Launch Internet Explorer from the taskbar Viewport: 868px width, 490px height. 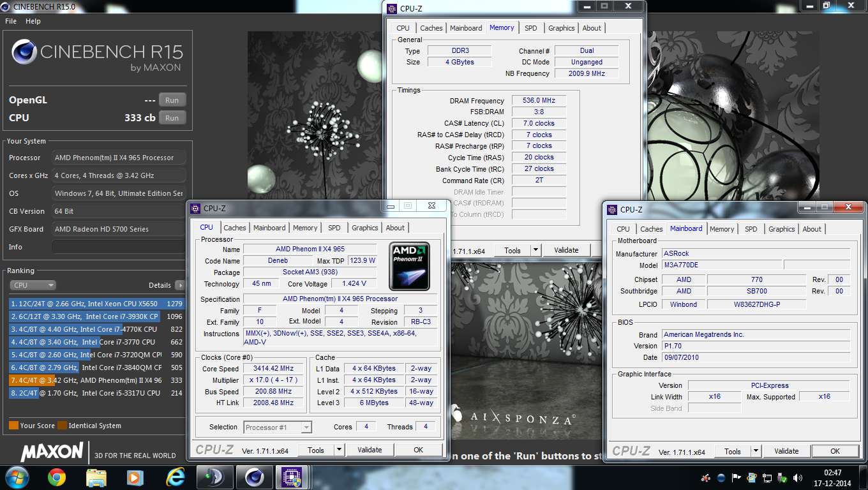175,477
